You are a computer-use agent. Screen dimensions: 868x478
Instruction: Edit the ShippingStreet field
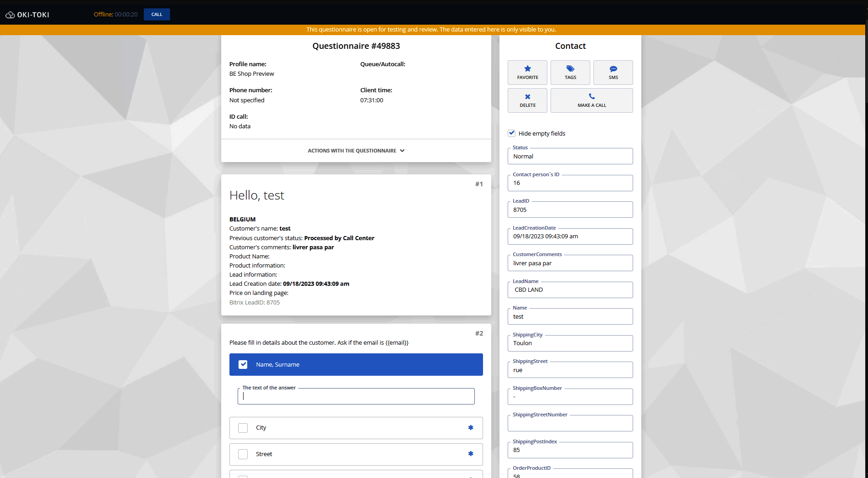tap(570, 370)
